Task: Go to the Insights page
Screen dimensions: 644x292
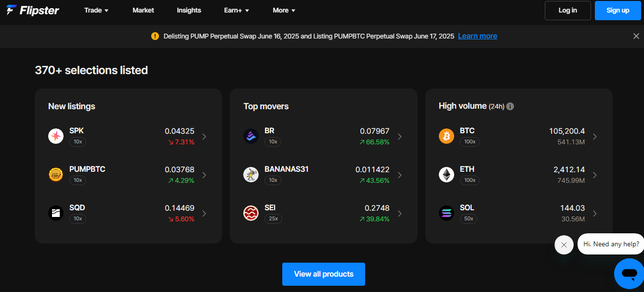Action: tap(189, 10)
